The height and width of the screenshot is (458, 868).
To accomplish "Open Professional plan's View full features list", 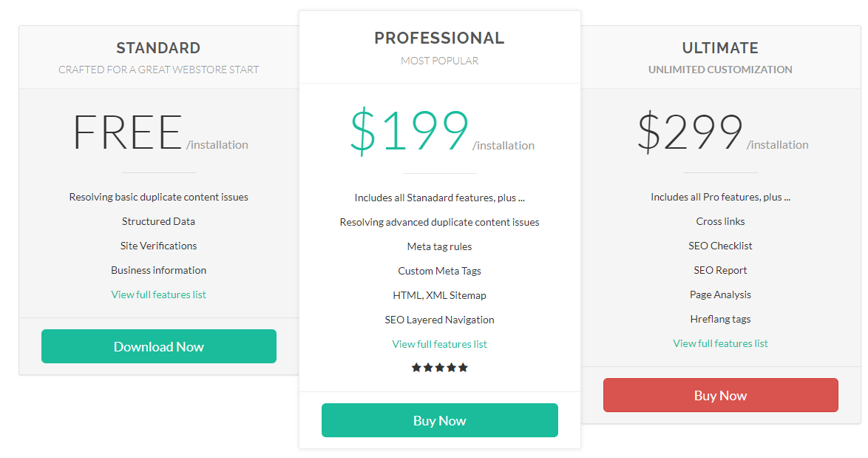I will pyautogui.click(x=439, y=344).
